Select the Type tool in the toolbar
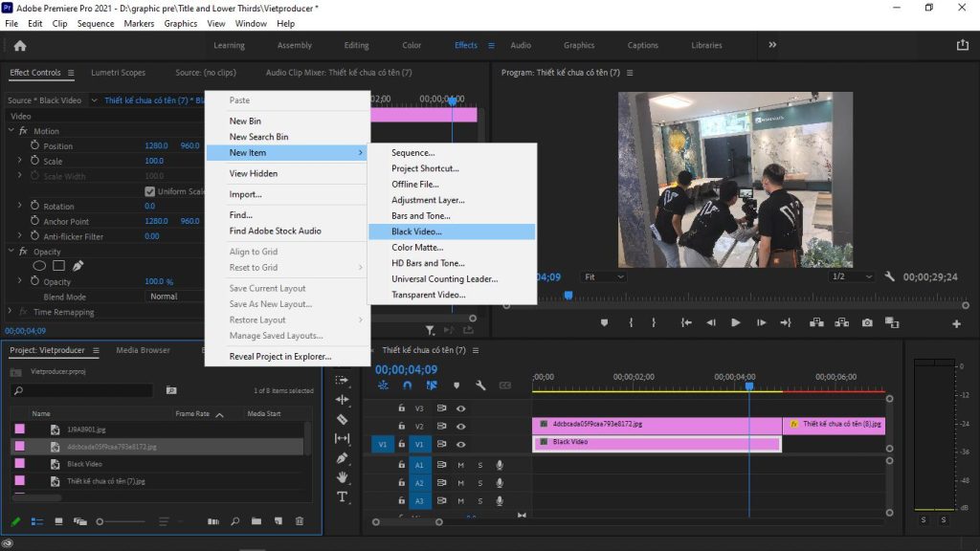980x551 pixels. pos(343,496)
